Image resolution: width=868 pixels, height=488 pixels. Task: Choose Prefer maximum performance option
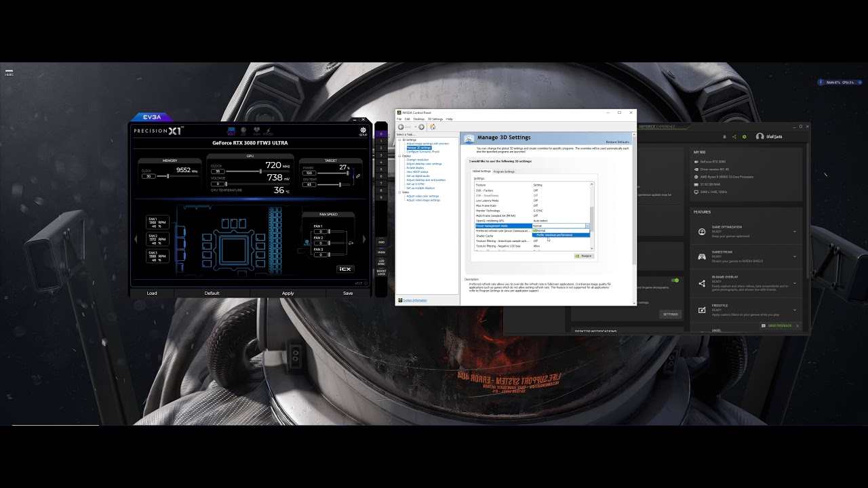(x=561, y=235)
